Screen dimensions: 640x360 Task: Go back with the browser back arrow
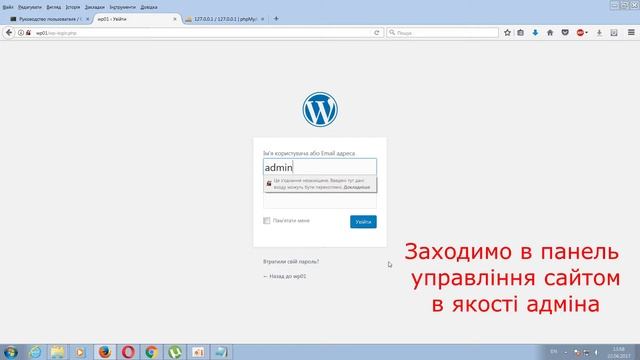9,33
